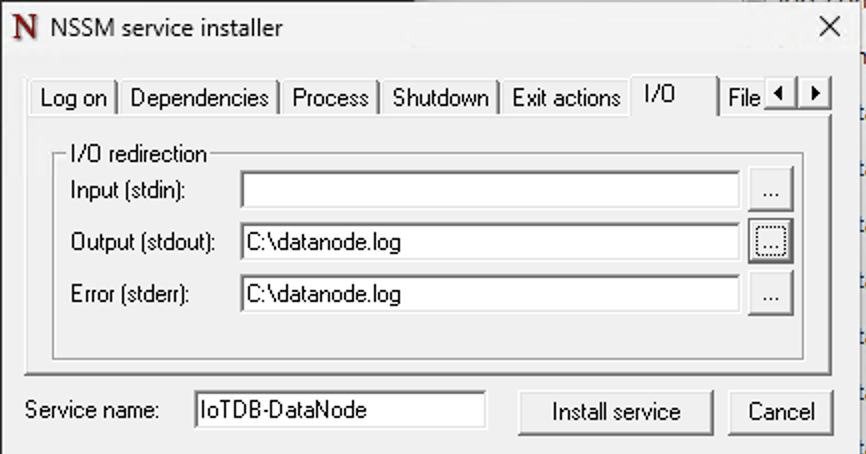Viewport: 866px width, 454px height.
Task: Click the Service name field with IoTDB-DataNode
Action: point(340,410)
